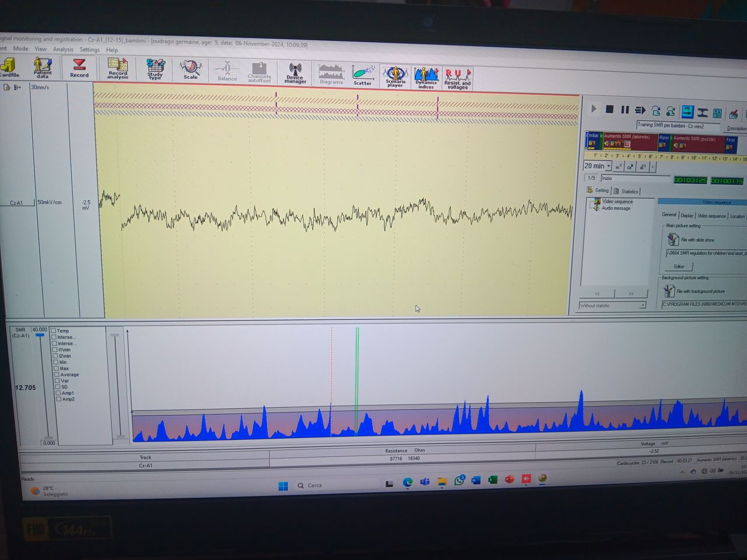Launch the Scenario player
This screenshot has height=560, width=747.
coord(395,76)
